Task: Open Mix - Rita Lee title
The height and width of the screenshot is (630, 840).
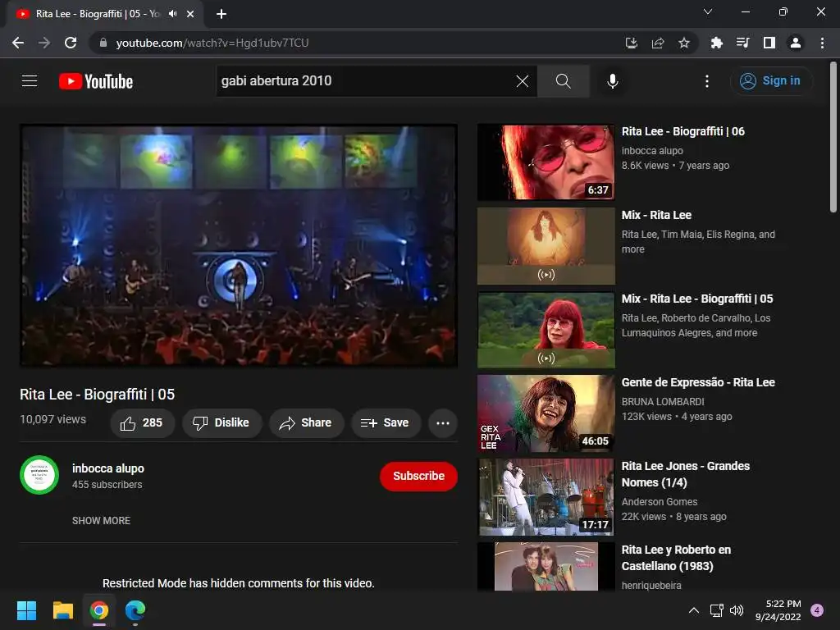Action: (x=656, y=216)
